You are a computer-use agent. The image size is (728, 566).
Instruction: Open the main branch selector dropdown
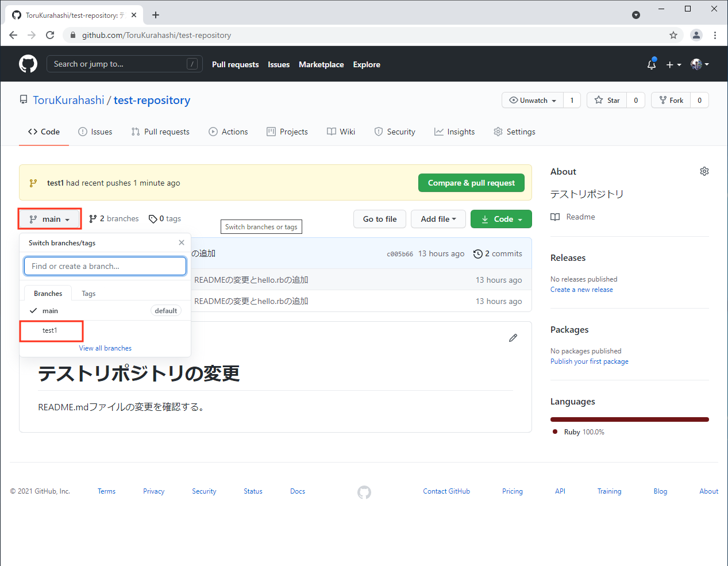pos(50,219)
